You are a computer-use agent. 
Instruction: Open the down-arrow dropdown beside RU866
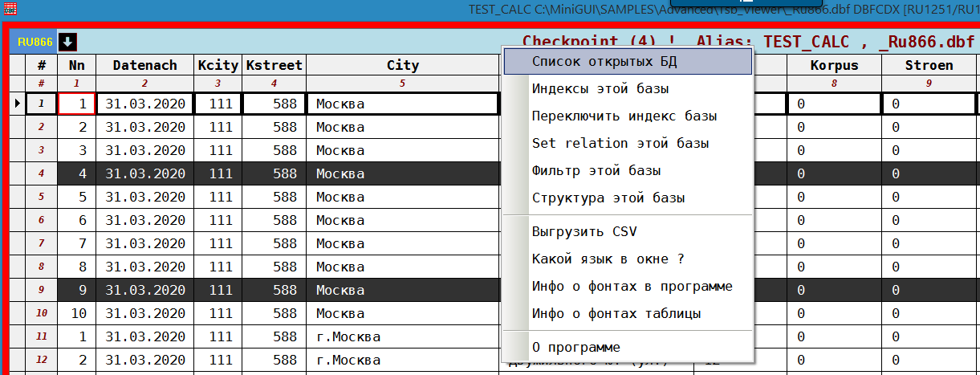(68, 42)
